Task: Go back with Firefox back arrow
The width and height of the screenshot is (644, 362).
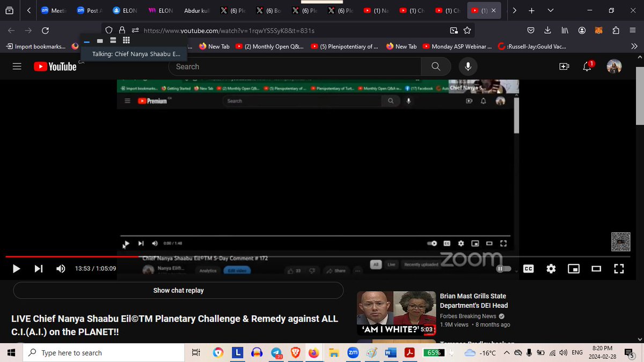Action: [x=11, y=31]
